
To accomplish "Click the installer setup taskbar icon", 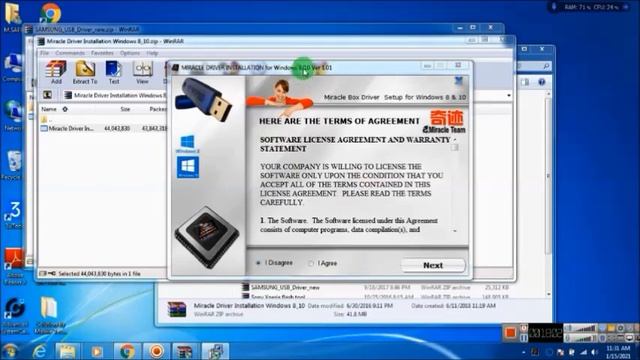I will (215, 351).
